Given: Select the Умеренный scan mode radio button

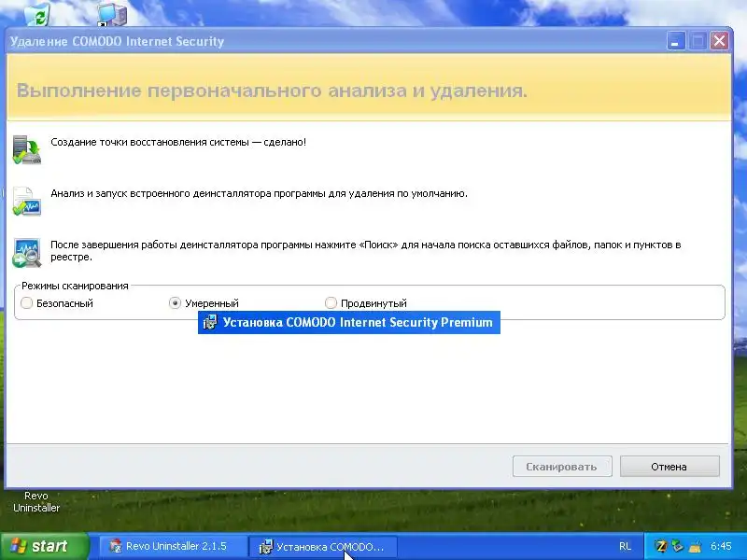Looking at the screenshot, I should tap(175, 302).
